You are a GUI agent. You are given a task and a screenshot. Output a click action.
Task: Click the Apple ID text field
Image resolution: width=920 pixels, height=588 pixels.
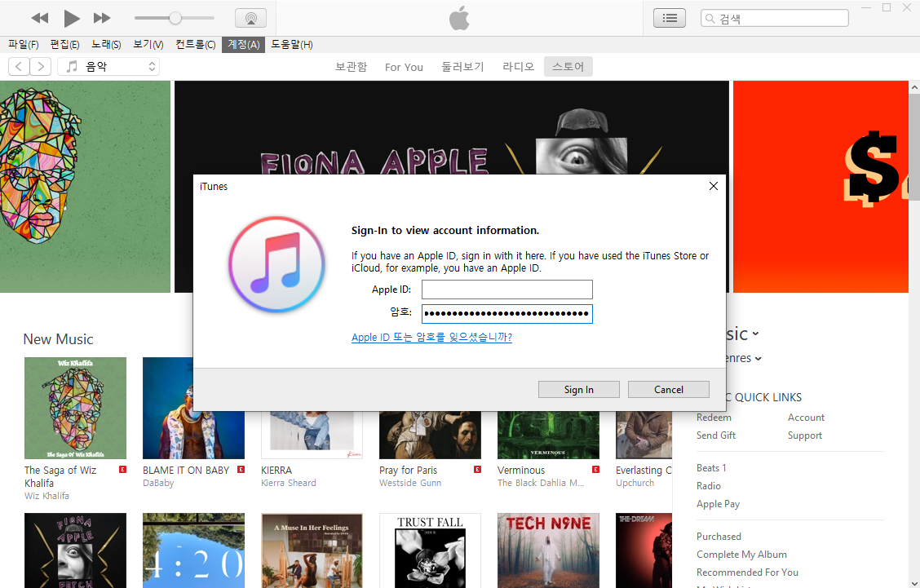click(507, 290)
